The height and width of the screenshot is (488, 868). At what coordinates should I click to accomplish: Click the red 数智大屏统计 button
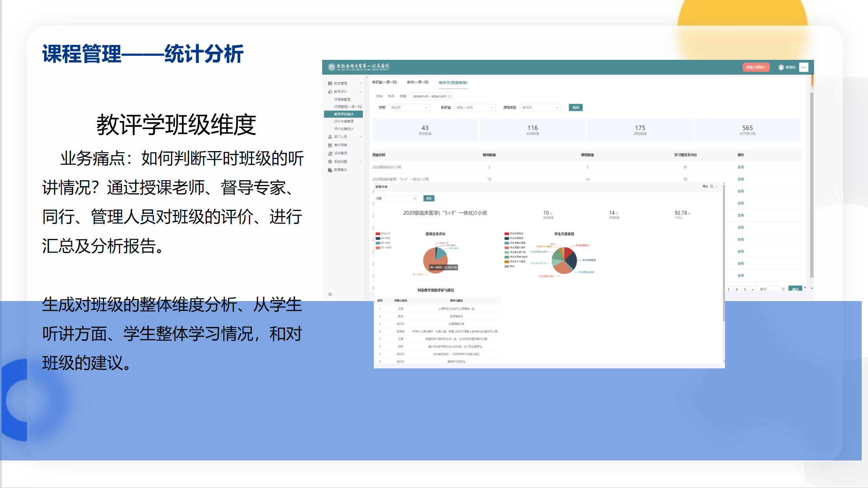[756, 67]
